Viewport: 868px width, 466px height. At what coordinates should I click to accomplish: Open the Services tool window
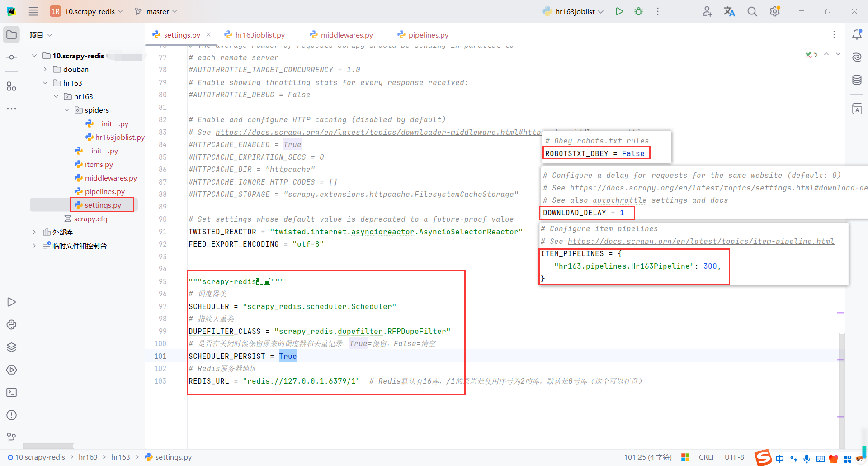coord(12,370)
